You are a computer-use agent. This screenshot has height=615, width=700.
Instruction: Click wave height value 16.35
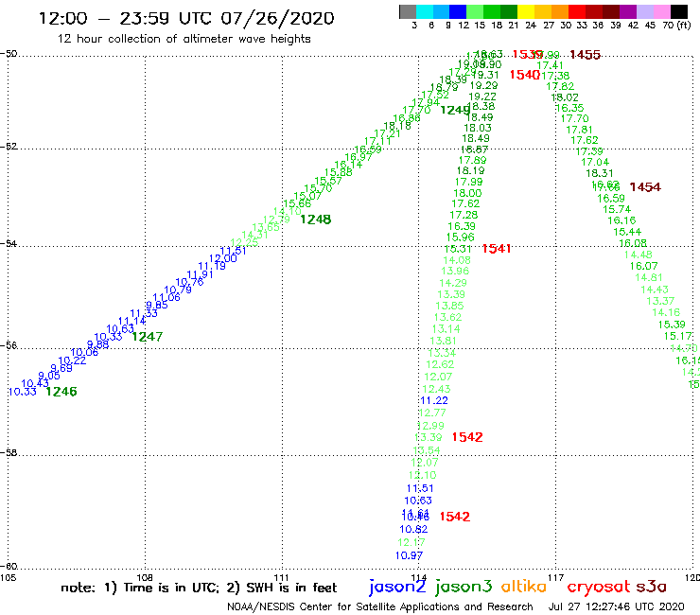(569, 108)
